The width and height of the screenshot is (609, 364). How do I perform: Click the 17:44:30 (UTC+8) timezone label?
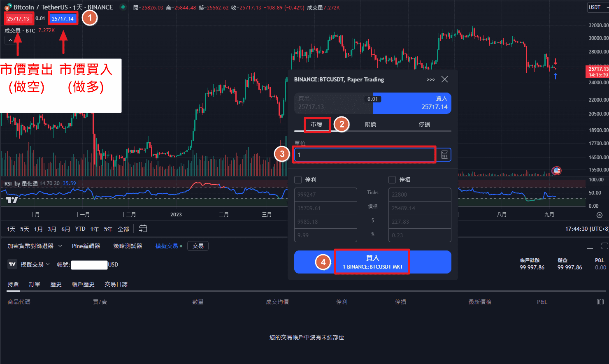pos(587,229)
